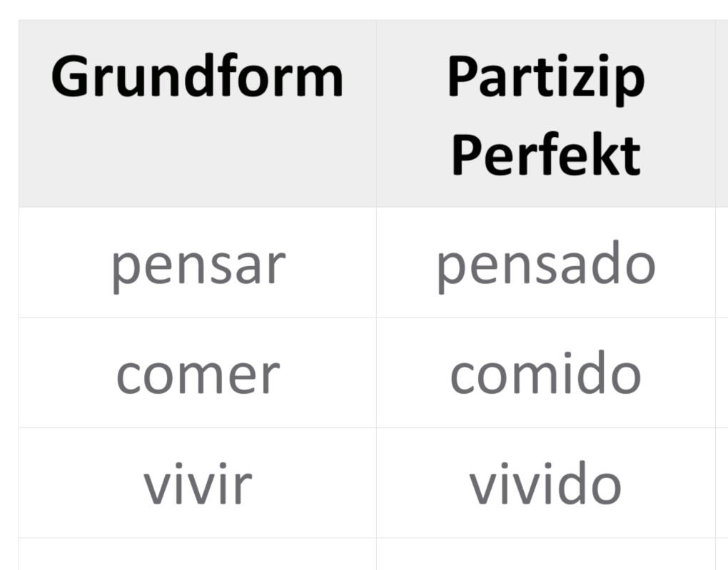
Task: Click the "Partizip Perfekt" header cell
Action: click(x=546, y=114)
